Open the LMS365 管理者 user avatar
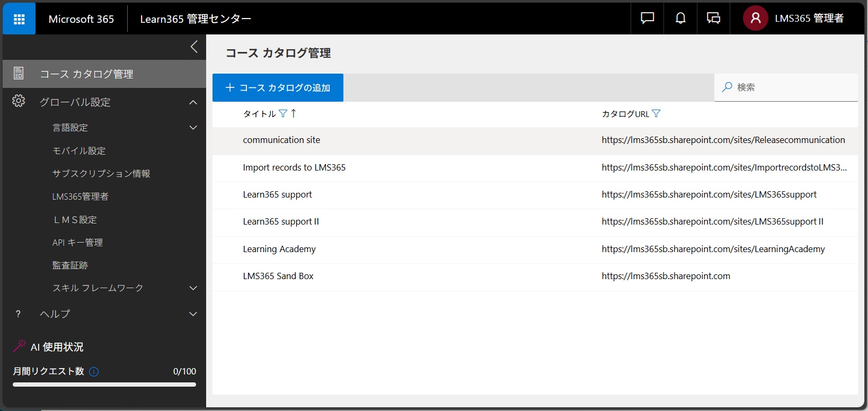The height and width of the screenshot is (411, 868). coord(756,19)
